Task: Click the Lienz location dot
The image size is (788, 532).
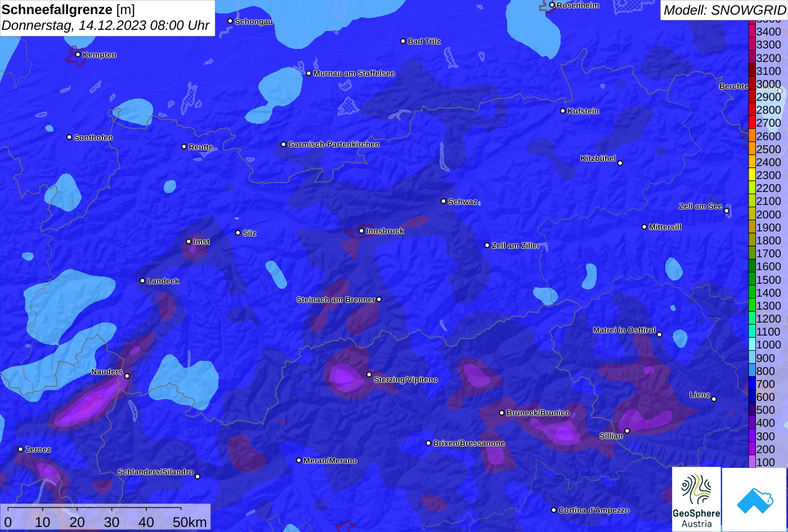Action: coord(714,399)
